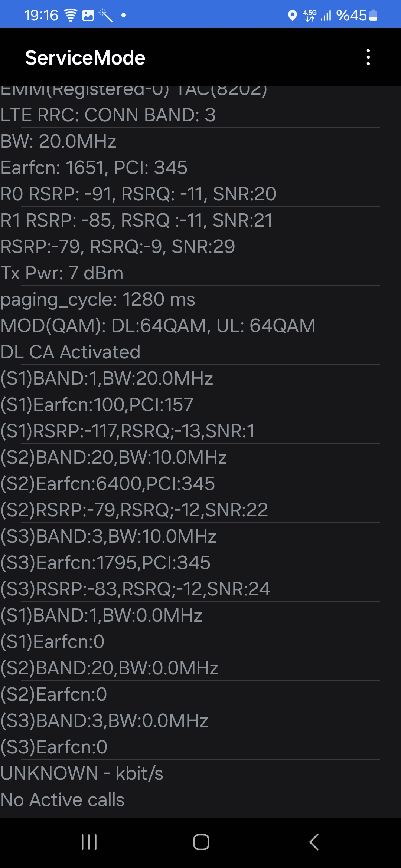
Task: Open the three-dot overflow menu
Action: [368, 57]
